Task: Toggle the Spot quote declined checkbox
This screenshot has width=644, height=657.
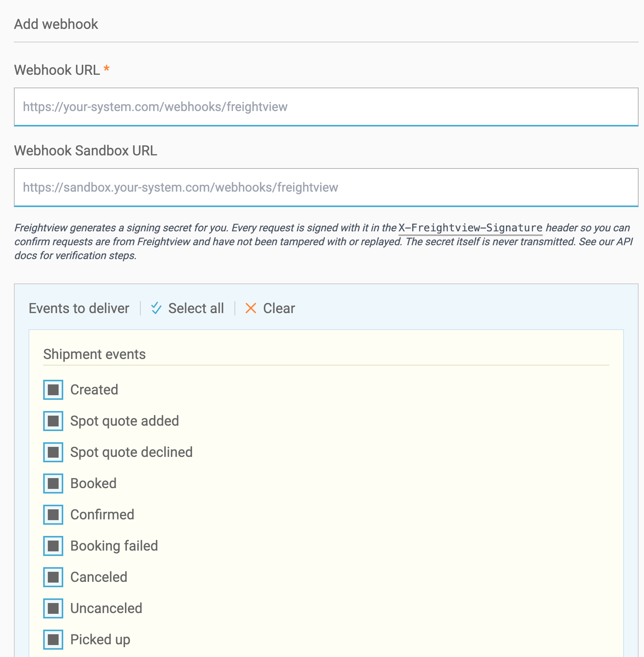Action: (x=53, y=452)
